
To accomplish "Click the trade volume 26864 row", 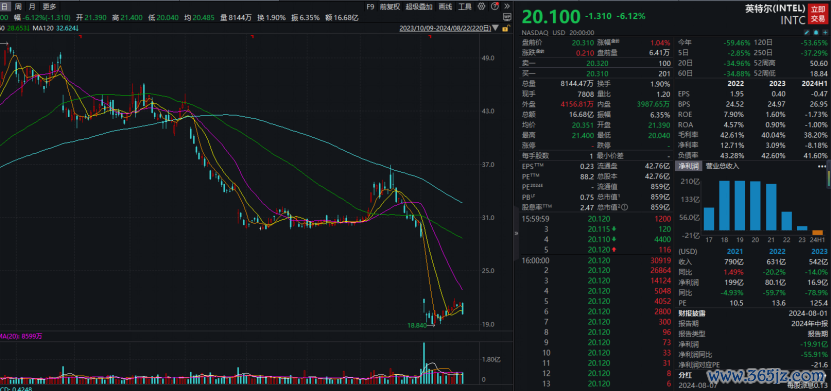I will (x=595, y=270).
